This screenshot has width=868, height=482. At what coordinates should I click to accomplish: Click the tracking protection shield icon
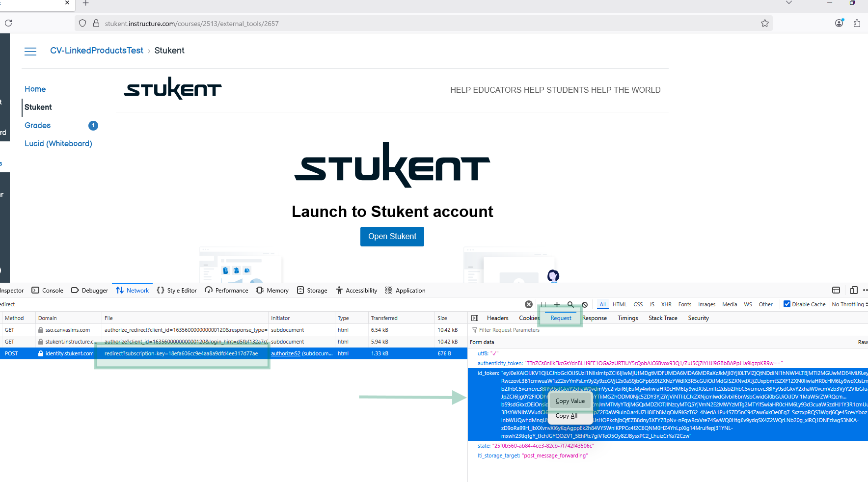(x=82, y=23)
